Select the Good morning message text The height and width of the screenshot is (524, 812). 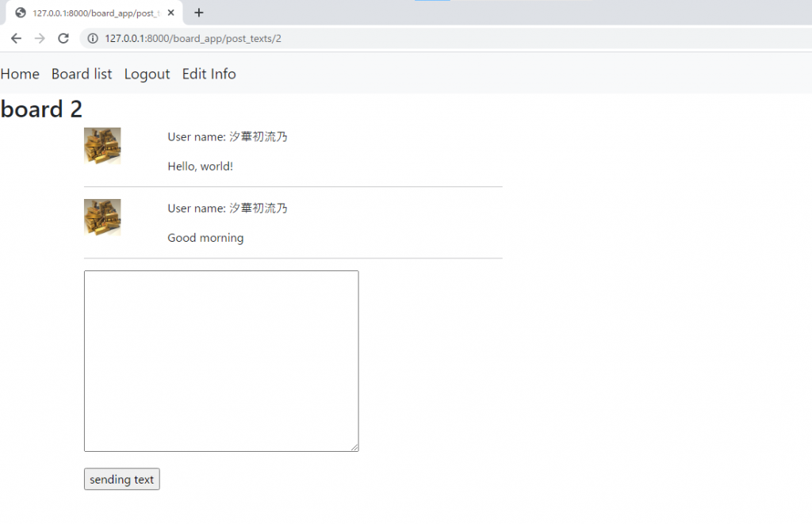(x=205, y=237)
